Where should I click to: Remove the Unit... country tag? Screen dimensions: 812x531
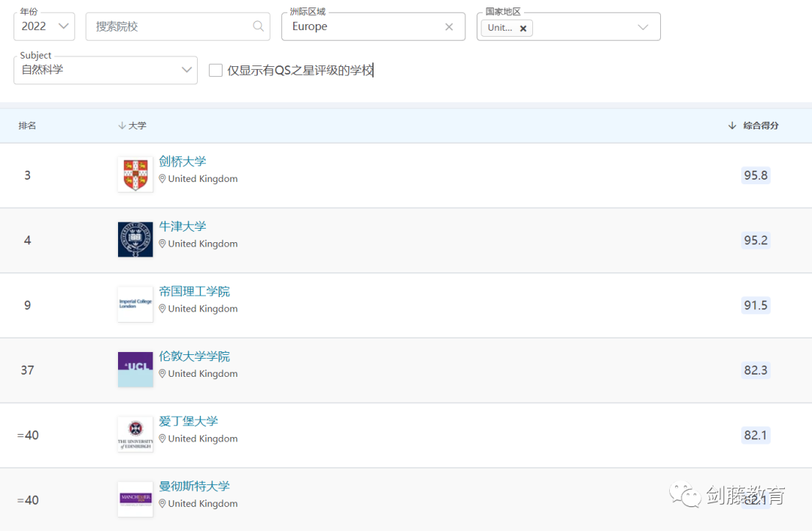(x=523, y=29)
